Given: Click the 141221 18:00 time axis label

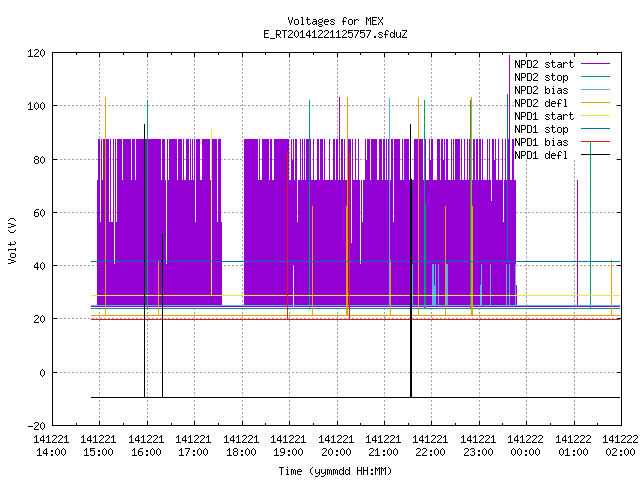Looking at the screenshot, I should (241, 446).
